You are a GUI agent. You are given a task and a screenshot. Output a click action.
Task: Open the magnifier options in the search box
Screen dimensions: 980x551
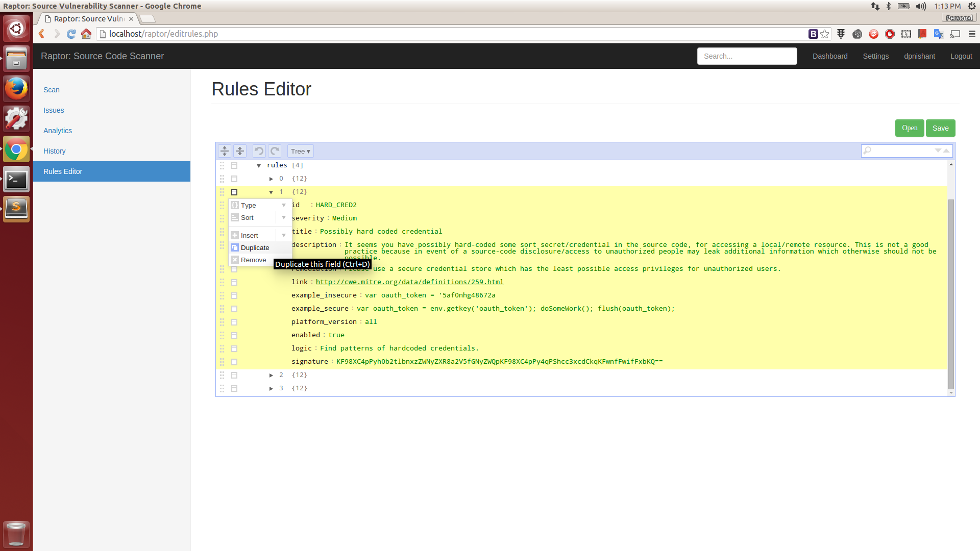tap(868, 151)
